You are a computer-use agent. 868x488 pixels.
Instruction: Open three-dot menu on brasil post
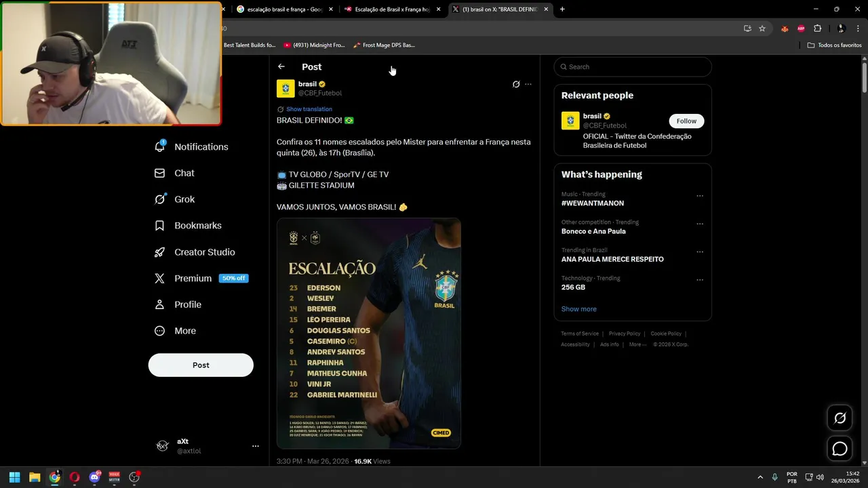point(528,84)
